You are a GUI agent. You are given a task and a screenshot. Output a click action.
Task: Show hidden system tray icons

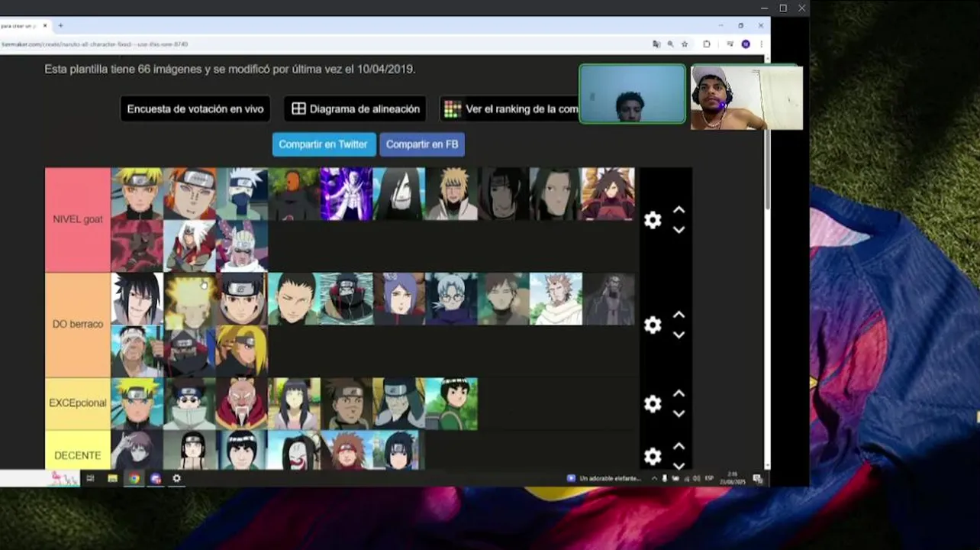(x=654, y=478)
